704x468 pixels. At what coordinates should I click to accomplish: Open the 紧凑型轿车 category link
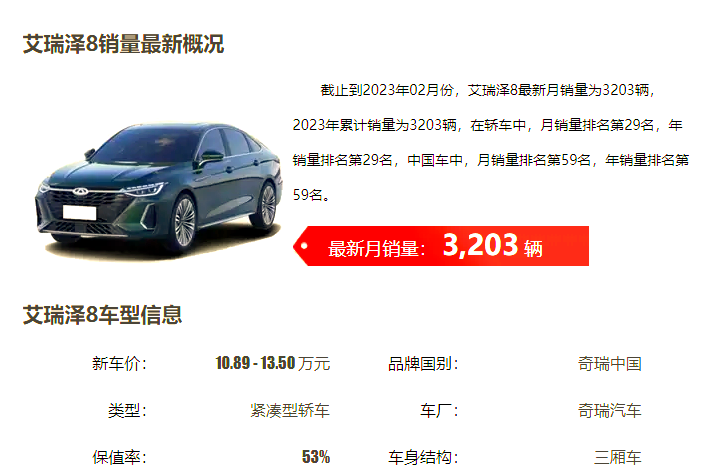290,410
